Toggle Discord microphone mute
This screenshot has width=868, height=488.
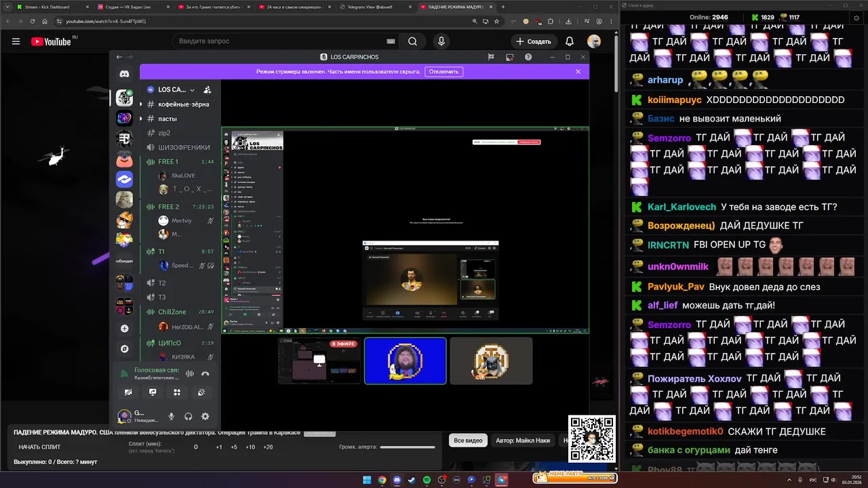[172, 417]
